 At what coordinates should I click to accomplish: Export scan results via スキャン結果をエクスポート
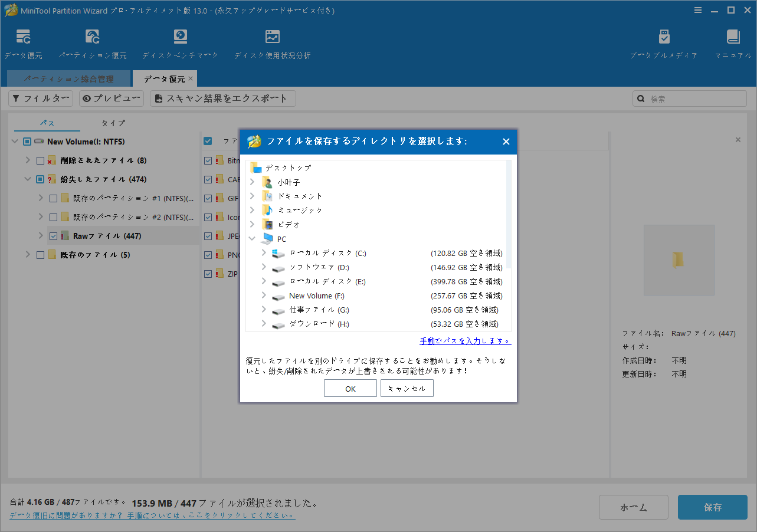pyautogui.click(x=222, y=98)
